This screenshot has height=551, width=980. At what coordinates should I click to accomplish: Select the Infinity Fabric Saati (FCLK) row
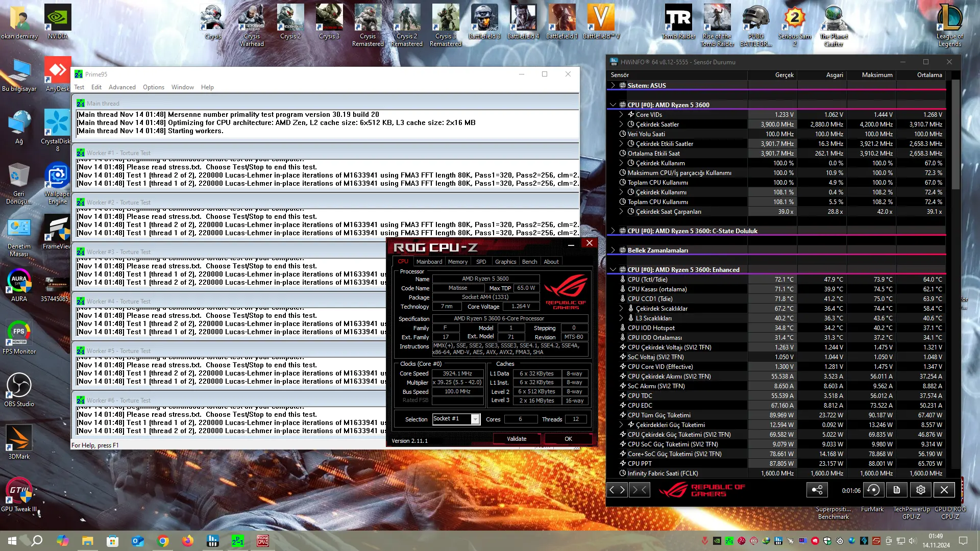(x=776, y=473)
